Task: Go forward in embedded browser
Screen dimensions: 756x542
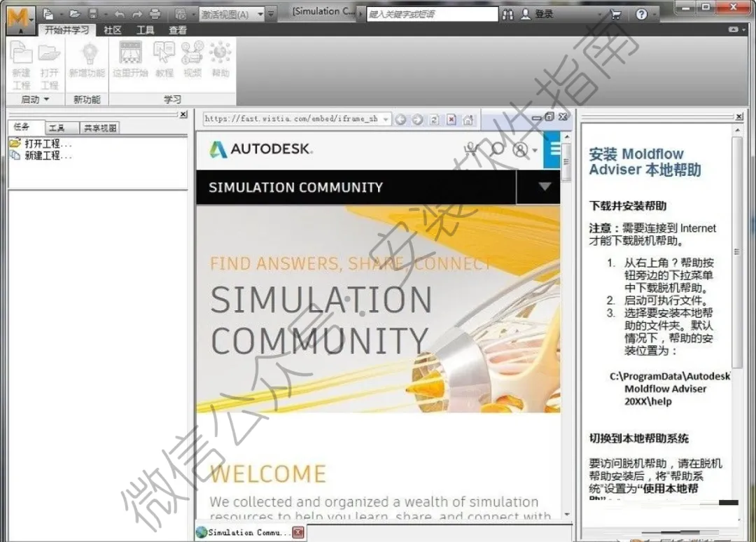Action: pos(417,120)
